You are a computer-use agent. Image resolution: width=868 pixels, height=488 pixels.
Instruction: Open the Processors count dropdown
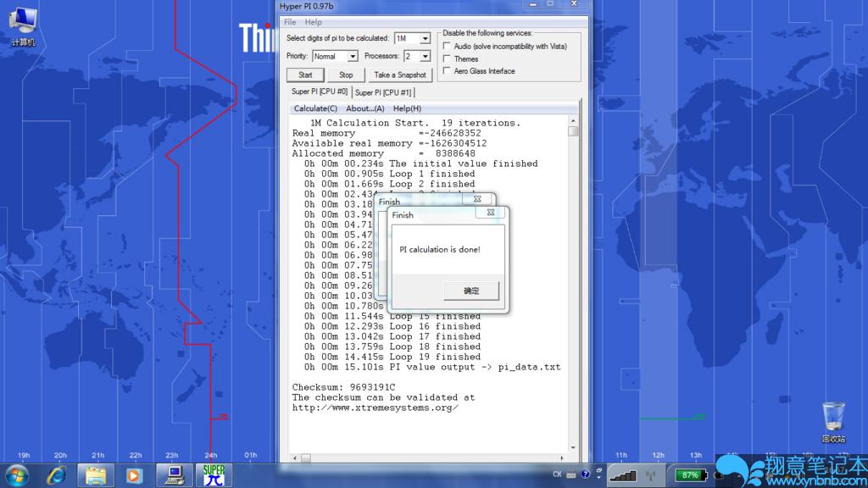417,56
